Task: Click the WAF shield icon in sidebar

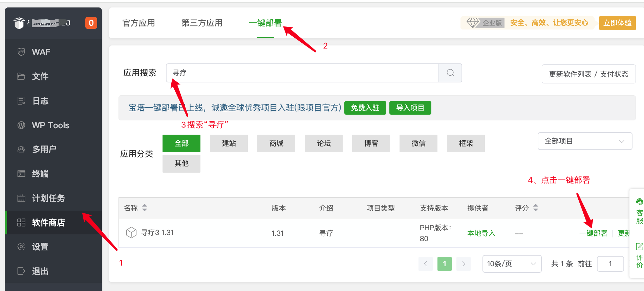Action: pos(21,52)
